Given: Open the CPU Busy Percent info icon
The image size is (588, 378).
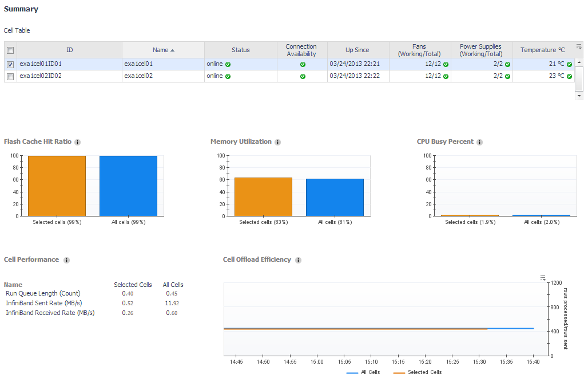Looking at the screenshot, I should click(x=479, y=142).
